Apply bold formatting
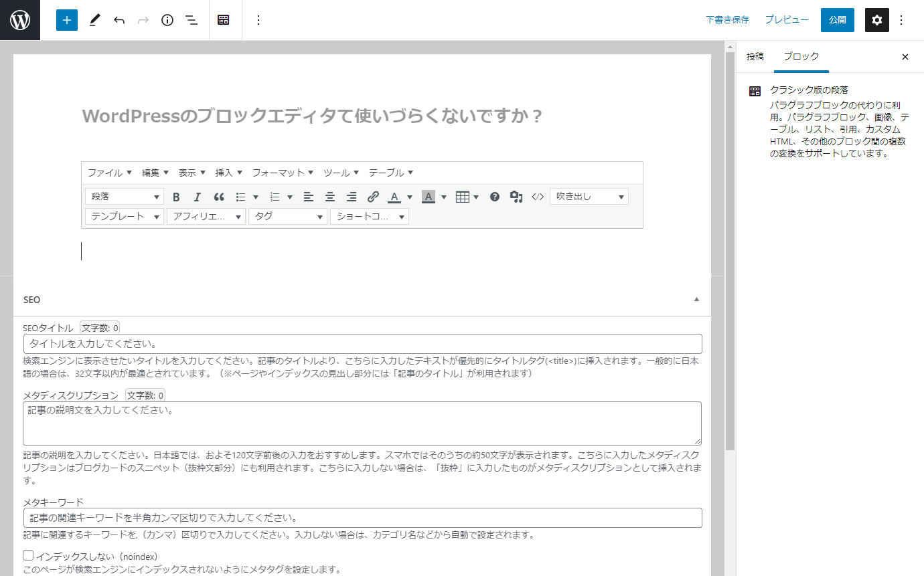The height and width of the screenshot is (576, 924). point(177,197)
